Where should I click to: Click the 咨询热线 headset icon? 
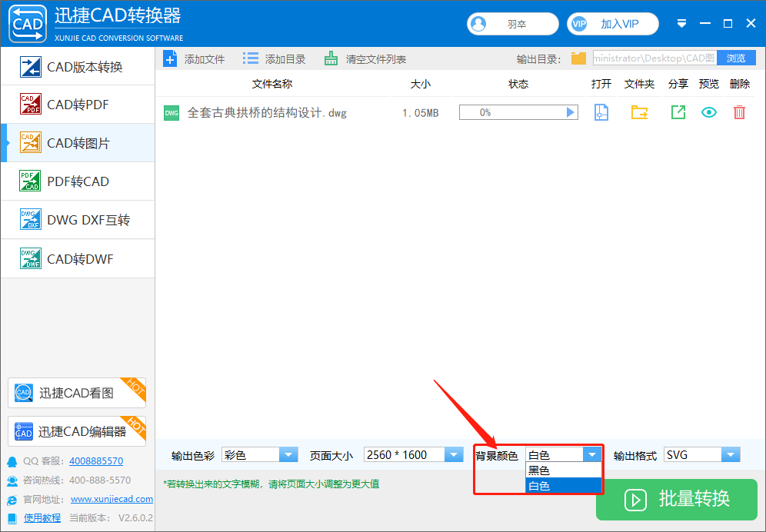[x=12, y=480]
